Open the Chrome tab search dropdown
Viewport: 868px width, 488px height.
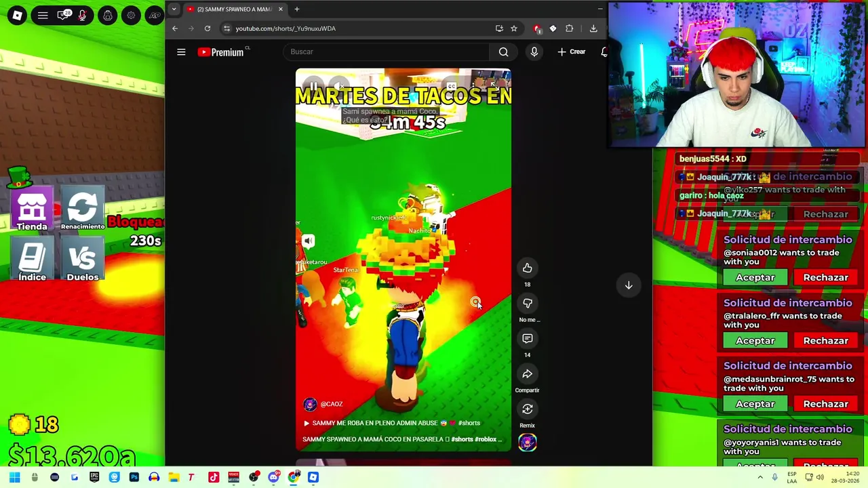click(x=174, y=9)
